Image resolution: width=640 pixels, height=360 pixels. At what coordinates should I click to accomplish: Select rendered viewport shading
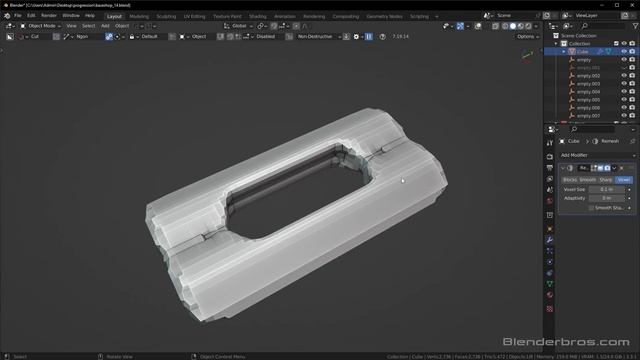529,26
